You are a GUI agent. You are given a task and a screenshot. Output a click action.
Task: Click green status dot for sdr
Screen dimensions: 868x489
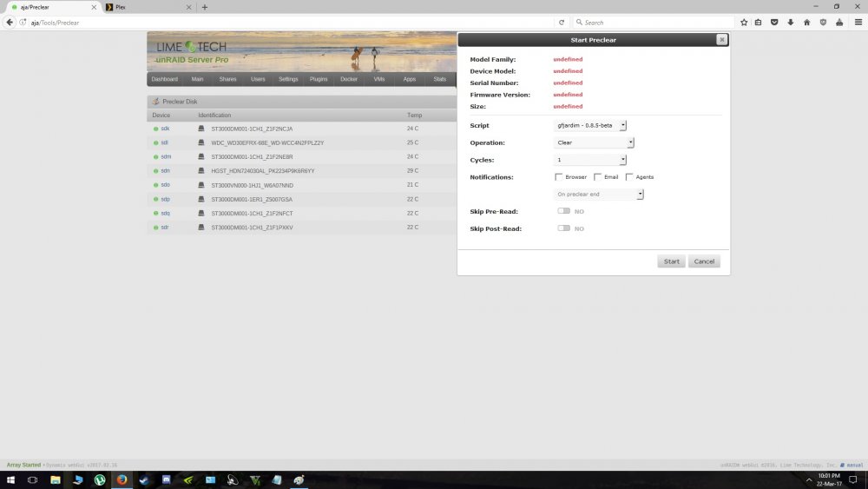tap(155, 227)
